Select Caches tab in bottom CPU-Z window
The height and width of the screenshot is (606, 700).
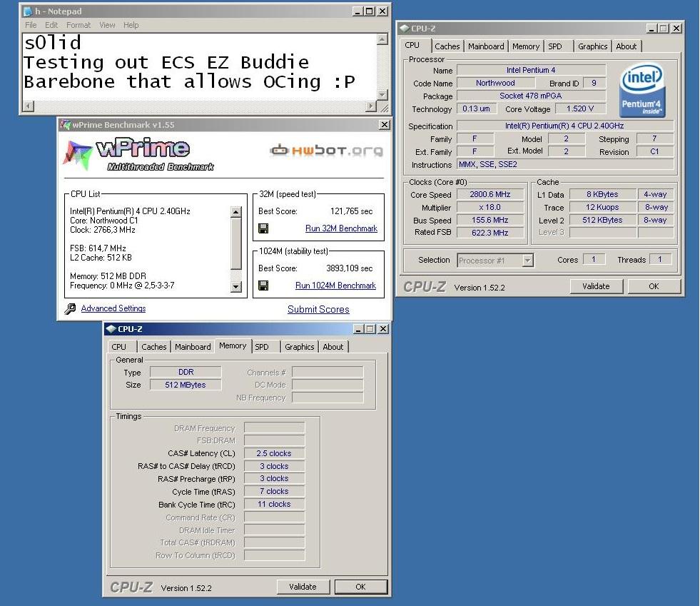click(x=153, y=347)
